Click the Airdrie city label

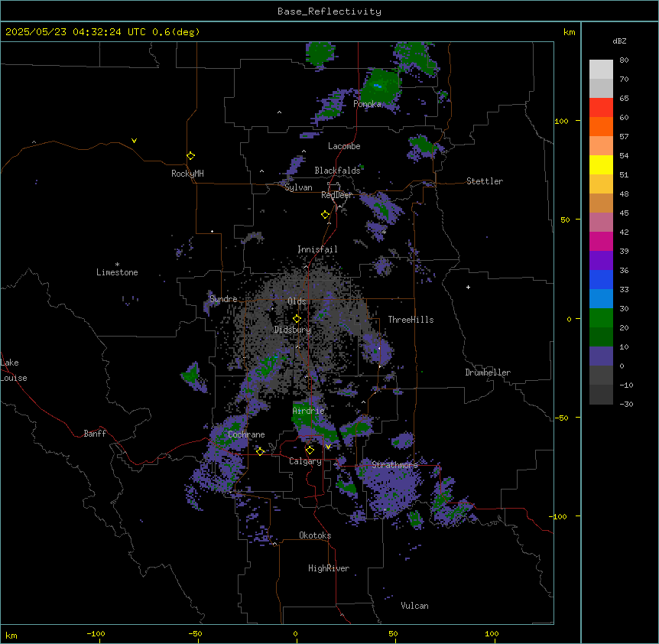tap(309, 411)
